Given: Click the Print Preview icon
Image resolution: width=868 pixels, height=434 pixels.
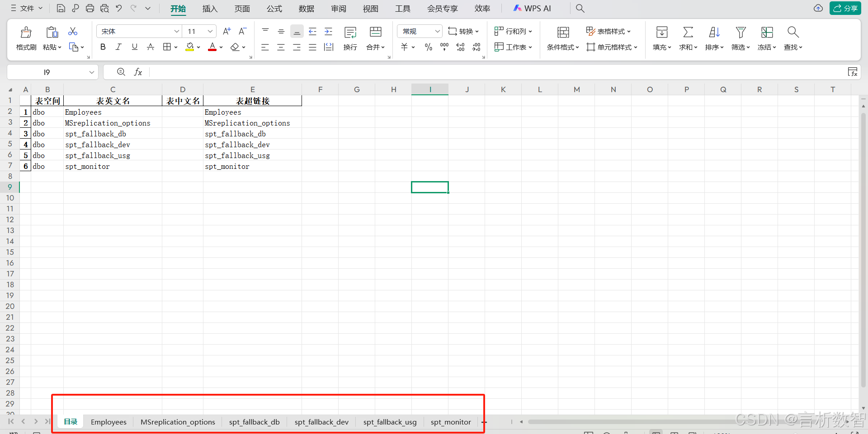Looking at the screenshot, I should [x=104, y=8].
